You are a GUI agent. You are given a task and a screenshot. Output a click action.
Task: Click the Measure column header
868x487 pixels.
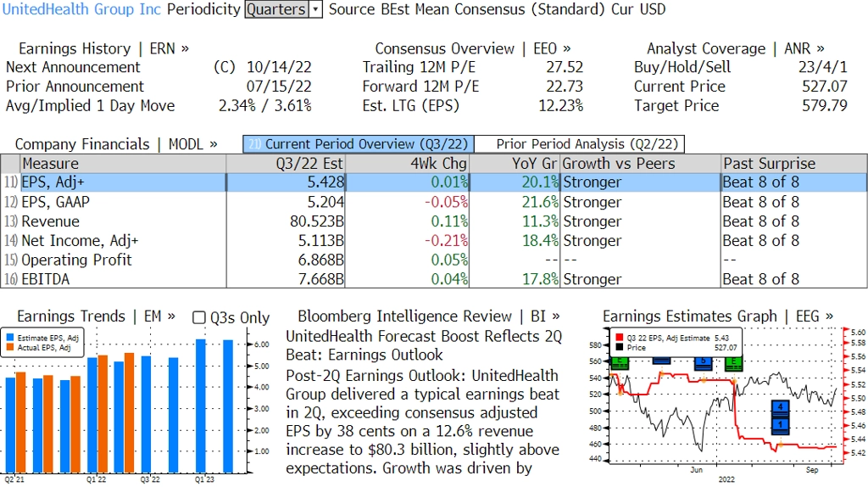tap(123, 164)
